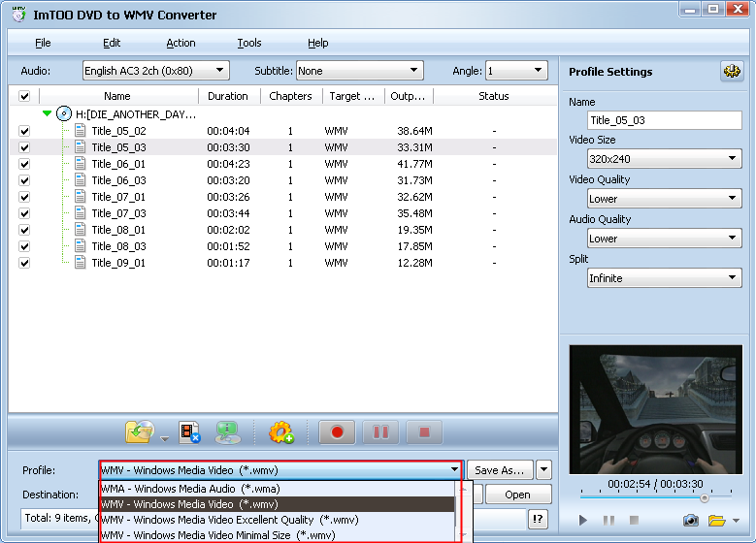Screen dimensions: 756x543
Task: Uncheck Title_08_03 checkbox
Action: (24, 246)
